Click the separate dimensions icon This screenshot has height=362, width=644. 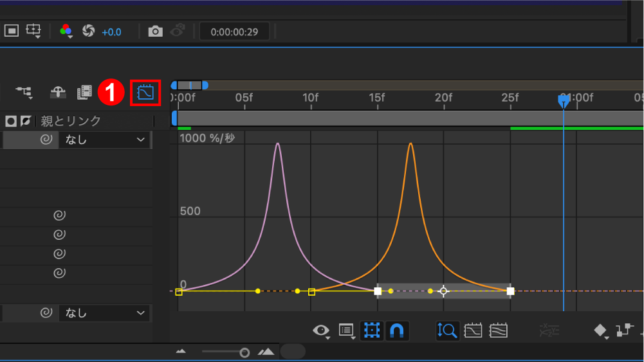point(549,330)
